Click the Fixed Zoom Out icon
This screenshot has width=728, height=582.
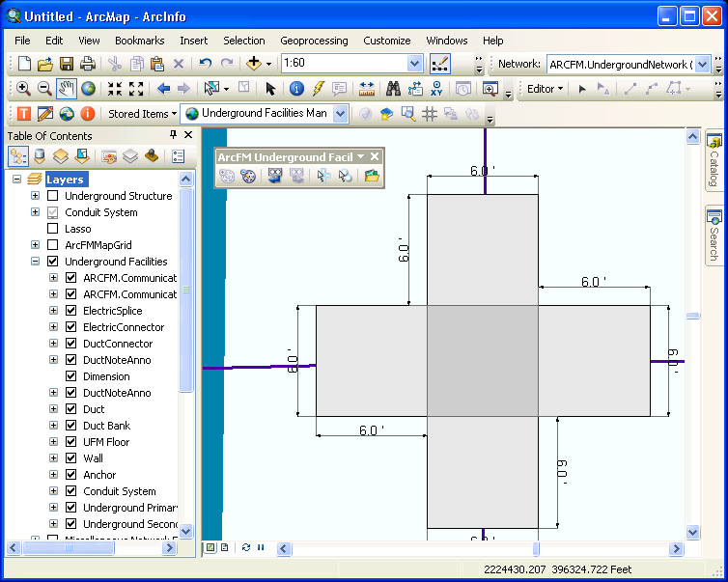pos(136,88)
